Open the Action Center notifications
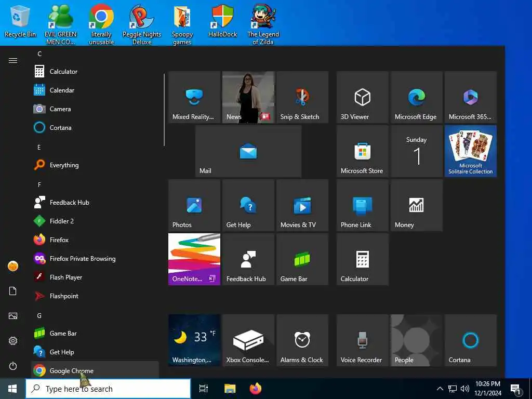532x399 pixels. click(x=516, y=389)
